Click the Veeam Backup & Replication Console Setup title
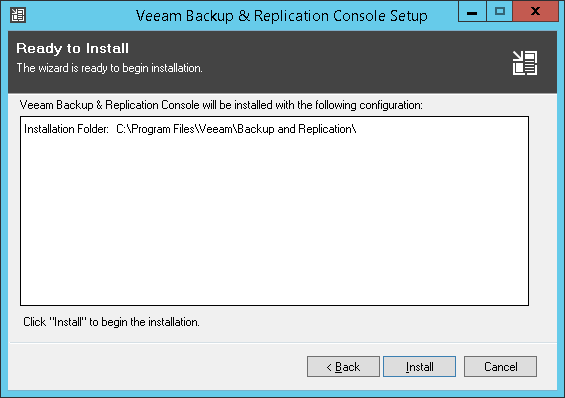 282,16
